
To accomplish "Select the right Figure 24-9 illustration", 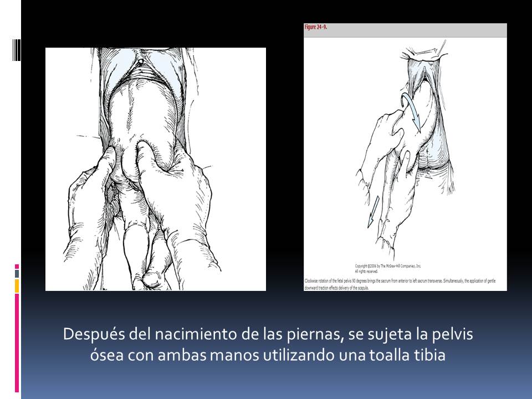I will (x=405, y=157).
